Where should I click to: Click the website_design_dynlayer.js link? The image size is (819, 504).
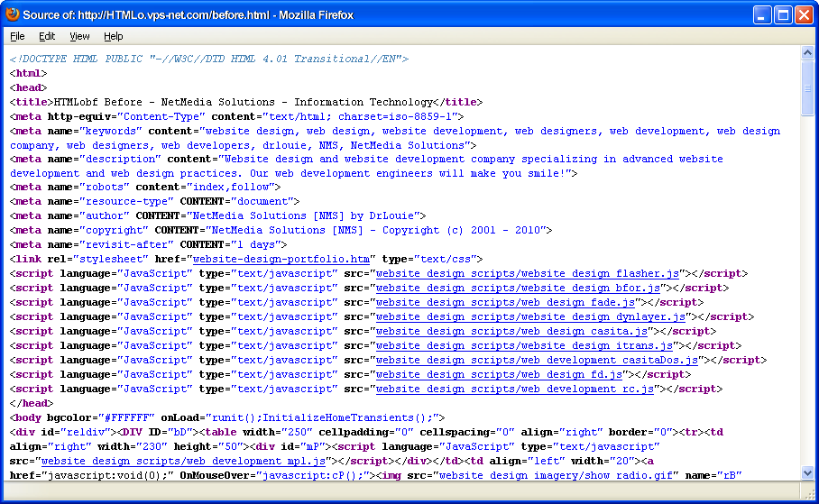pyautogui.click(x=531, y=316)
